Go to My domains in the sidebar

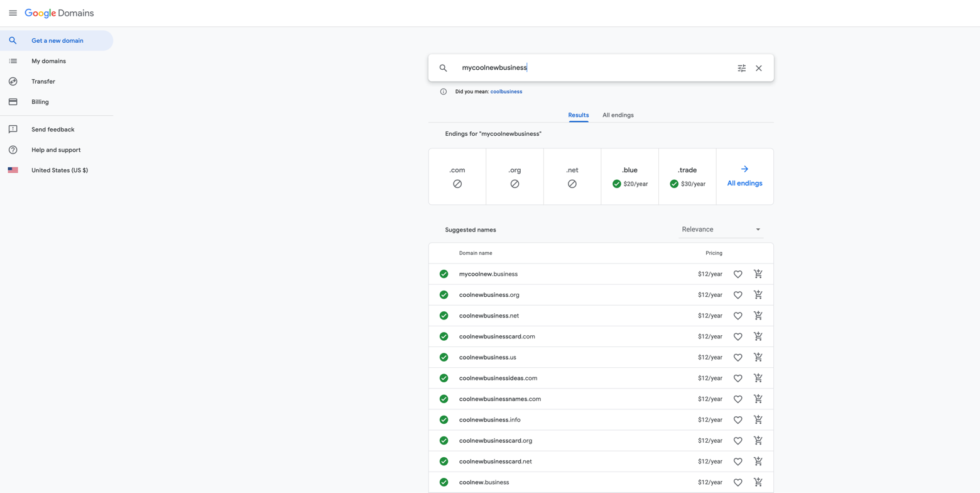(x=47, y=60)
